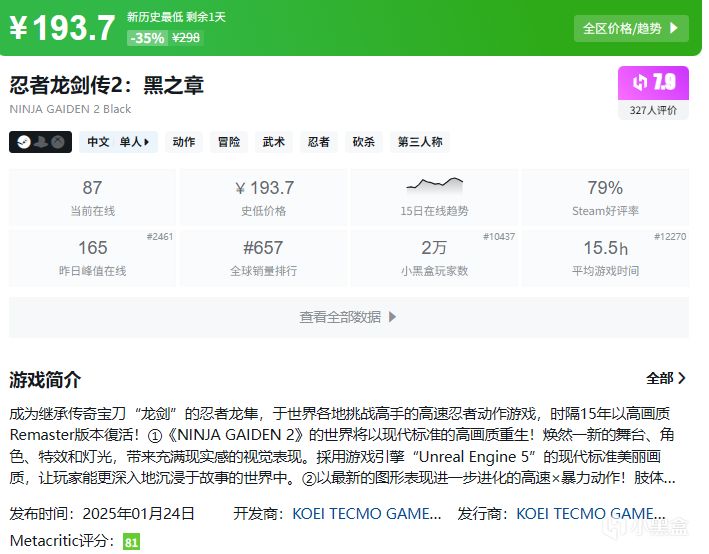The height and width of the screenshot is (554, 709).
Task: Click the 史低价格 ¥193.7 stat cell
Action: click(x=264, y=197)
